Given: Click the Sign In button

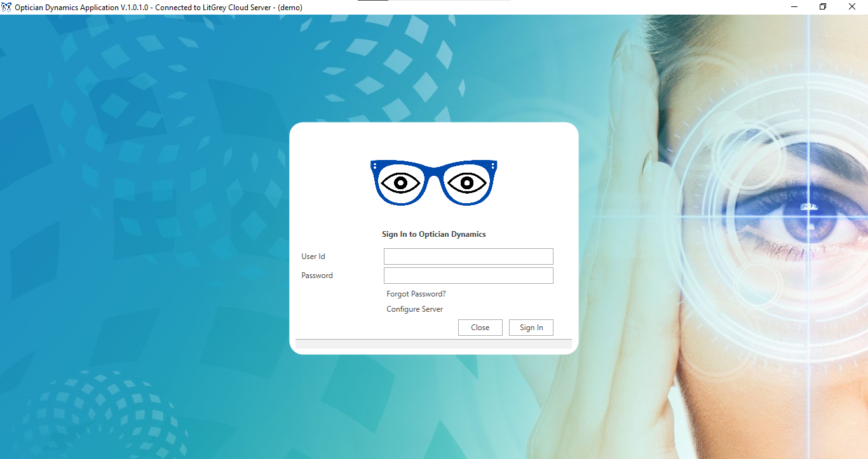Looking at the screenshot, I should click(531, 328).
